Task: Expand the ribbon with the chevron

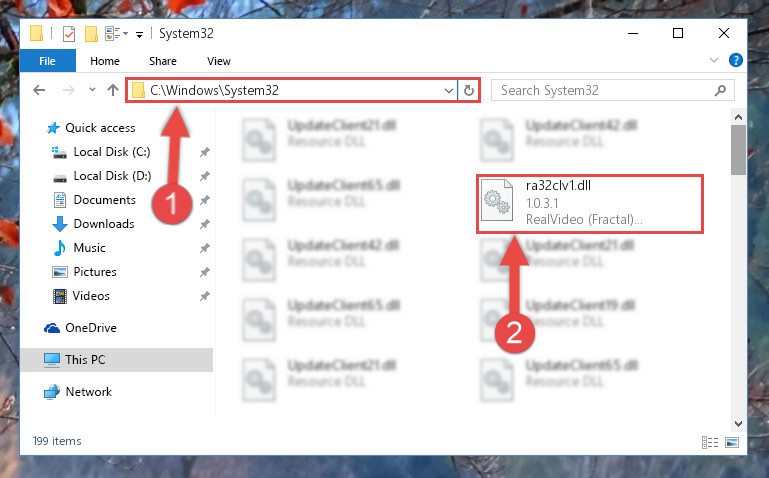Action: (714, 60)
